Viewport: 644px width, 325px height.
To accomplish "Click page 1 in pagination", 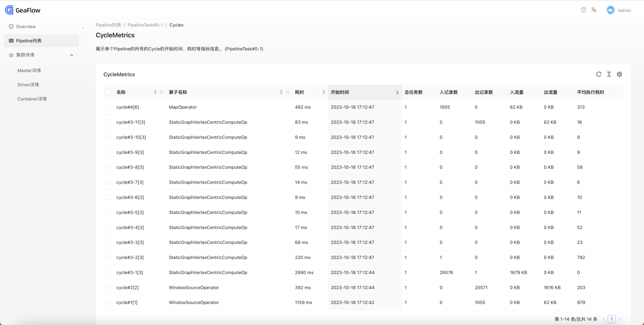I will coord(612,319).
